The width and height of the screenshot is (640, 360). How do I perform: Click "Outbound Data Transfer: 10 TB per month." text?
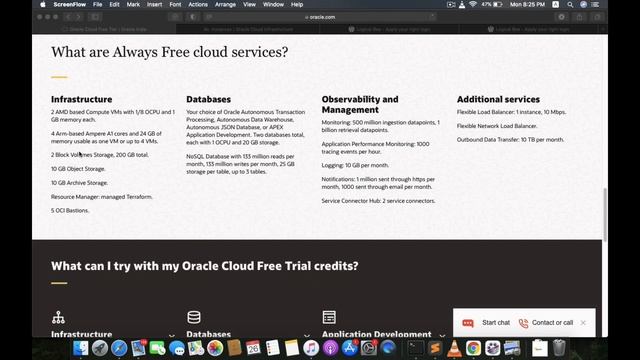[x=510, y=140]
